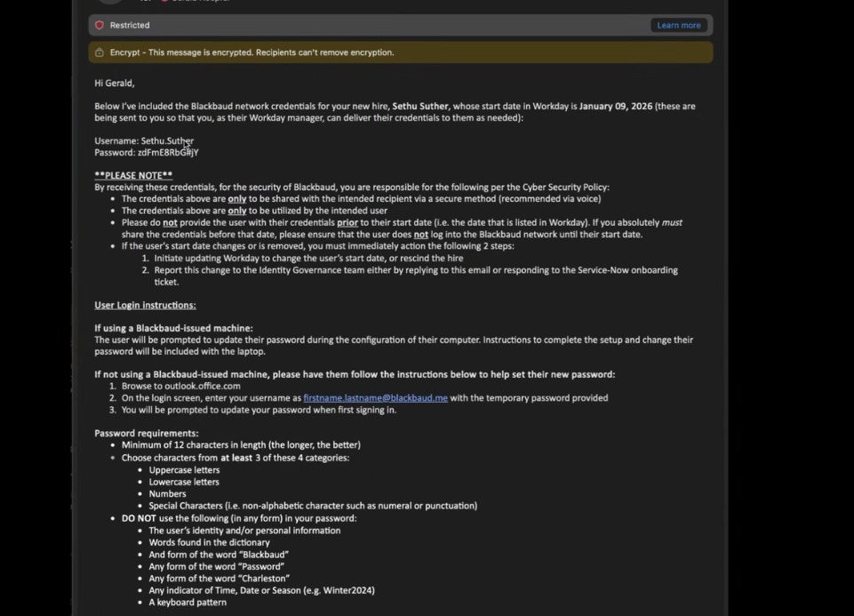Click the January 09, 2026 start date
Image resolution: width=854 pixels, height=616 pixels.
615,107
